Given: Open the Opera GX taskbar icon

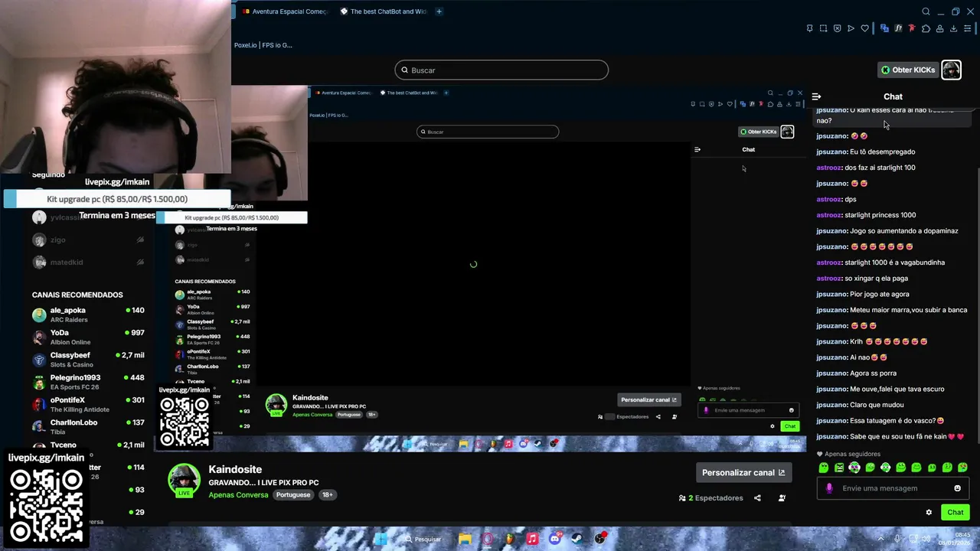Looking at the screenshot, I should 487,539.
